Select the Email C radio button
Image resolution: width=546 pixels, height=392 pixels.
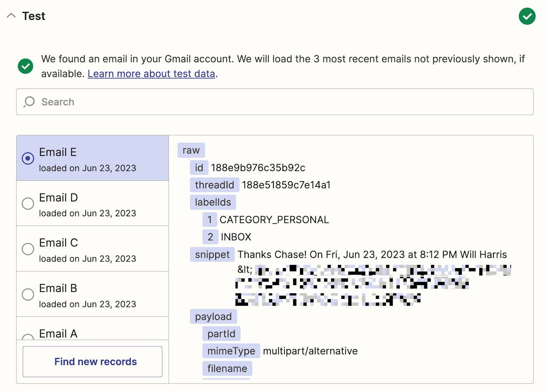28,249
